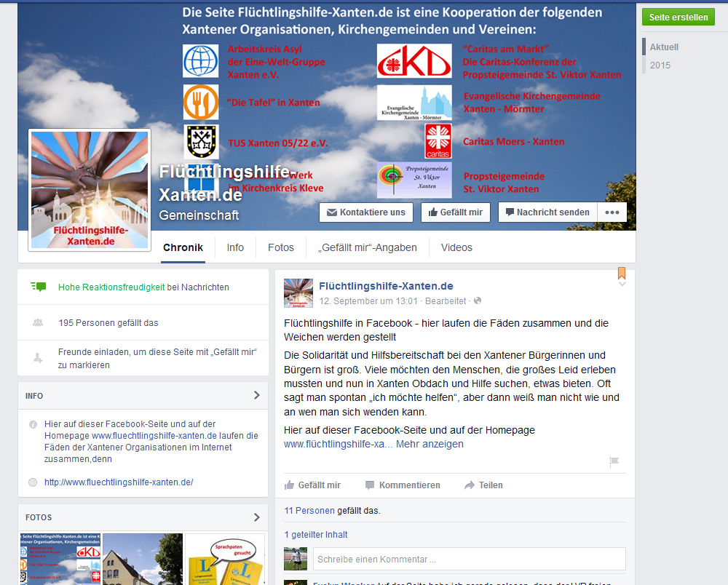Switch to the Chronik tab
Screen dimensions: 728x585
[x=183, y=247]
